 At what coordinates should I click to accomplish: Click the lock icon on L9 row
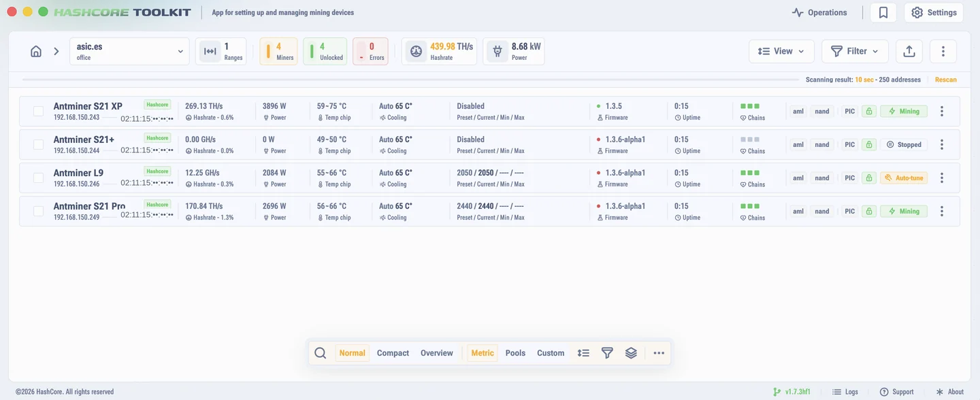[868, 178]
